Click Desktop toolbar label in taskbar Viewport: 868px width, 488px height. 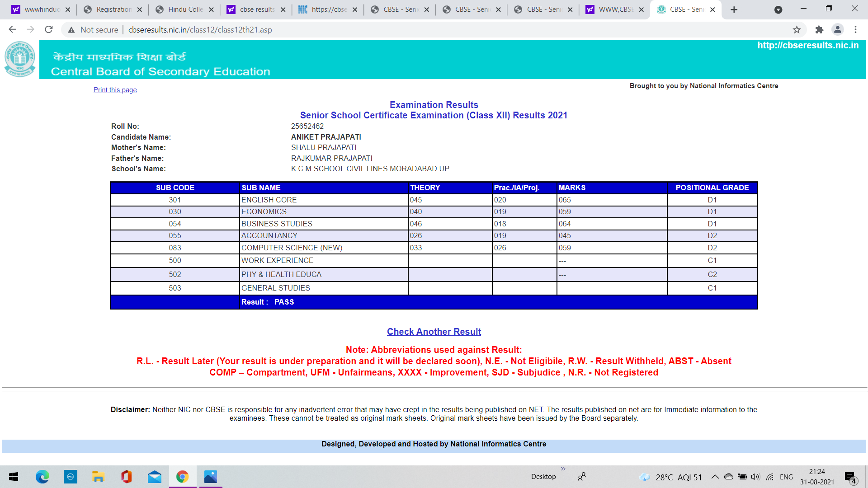tap(543, 477)
